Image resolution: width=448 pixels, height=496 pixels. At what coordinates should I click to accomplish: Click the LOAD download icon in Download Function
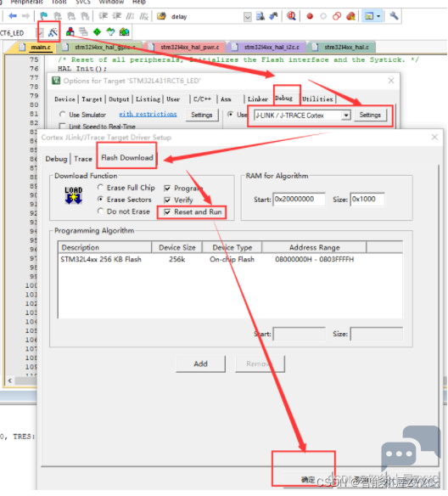tap(74, 195)
